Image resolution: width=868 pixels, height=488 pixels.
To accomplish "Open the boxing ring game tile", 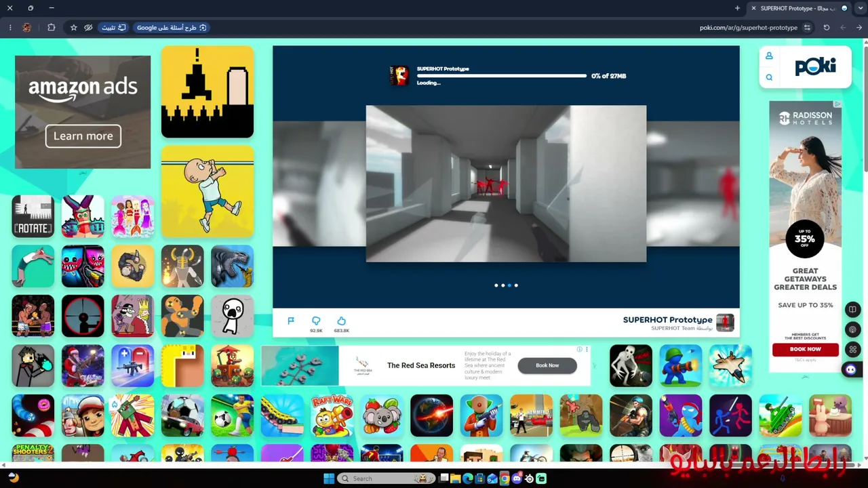I will click(33, 316).
